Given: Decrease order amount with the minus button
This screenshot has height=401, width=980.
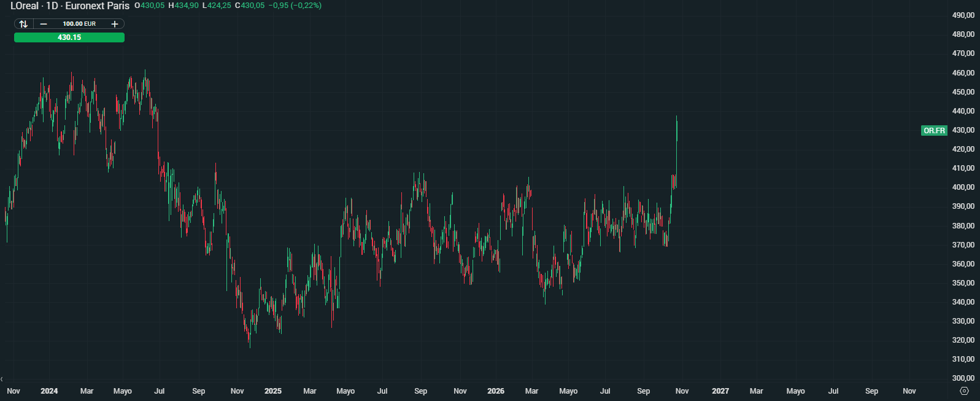Looking at the screenshot, I should [x=44, y=24].
